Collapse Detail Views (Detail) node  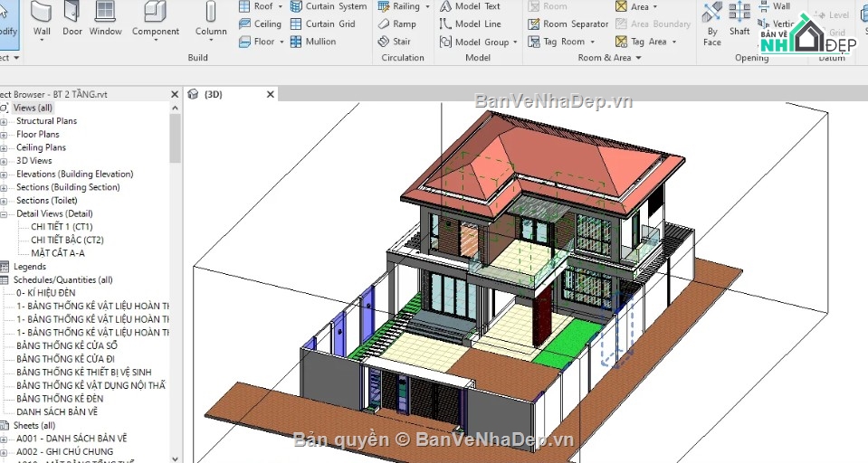(x=4, y=214)
